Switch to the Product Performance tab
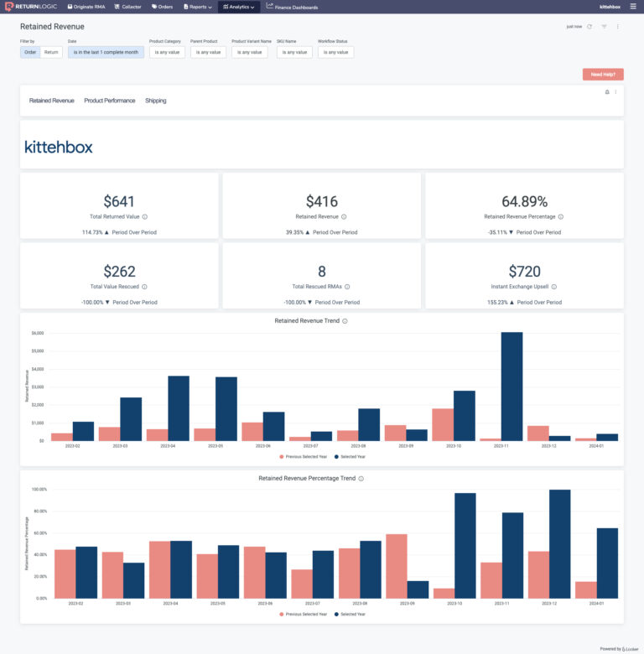The image size is (644, 654). (x=109, y=101)
